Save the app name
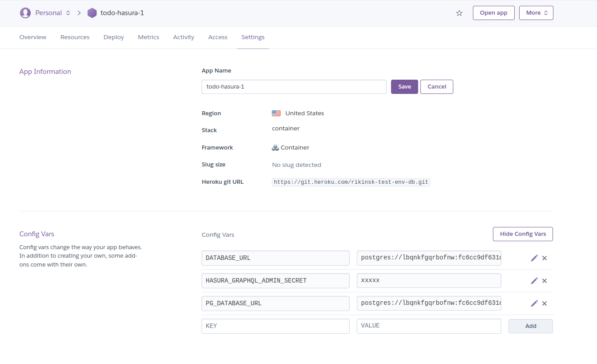 pos(404,87)
